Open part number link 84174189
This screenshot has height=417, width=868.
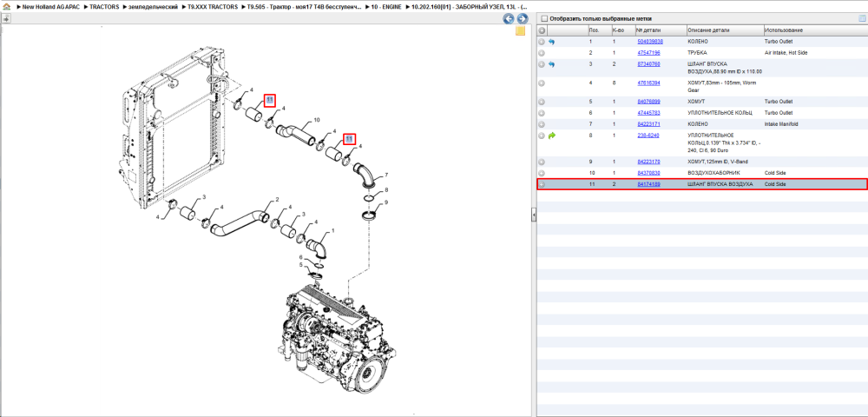pos(648,184)
